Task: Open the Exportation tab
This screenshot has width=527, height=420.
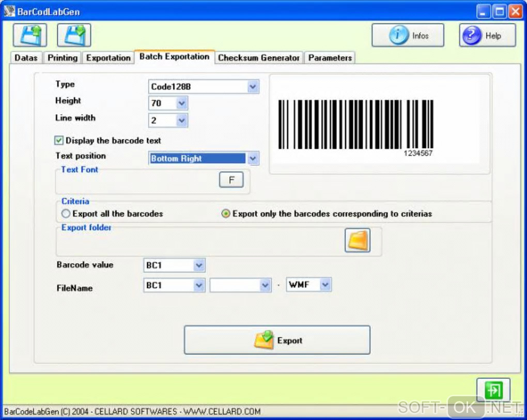Action: 108,58
